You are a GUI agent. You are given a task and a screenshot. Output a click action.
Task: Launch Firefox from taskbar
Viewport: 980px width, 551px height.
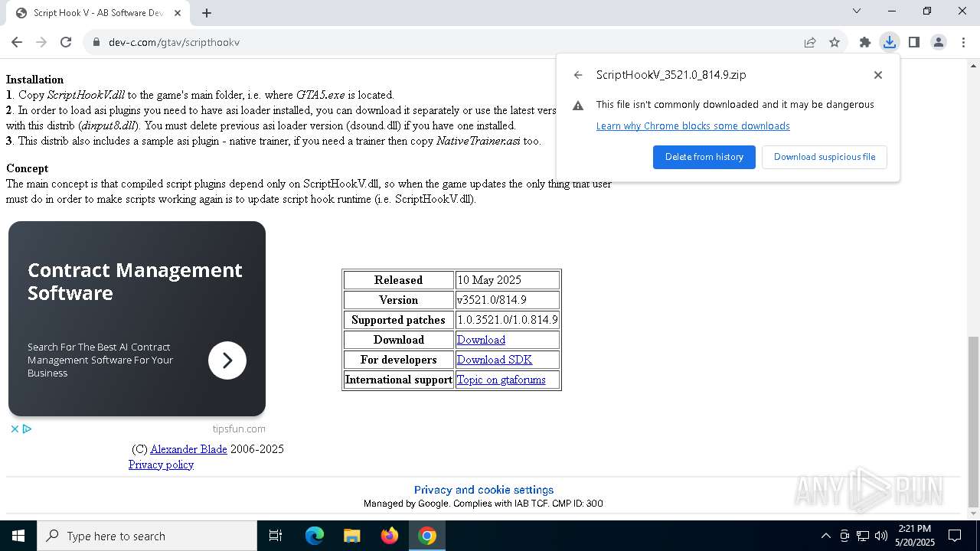[x=390, y=536]
